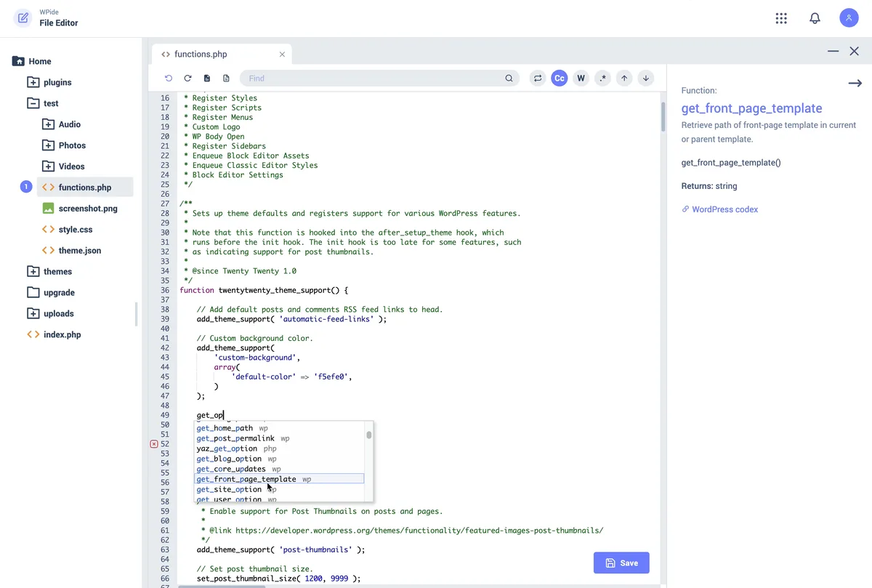Image resolution: width=872 pixels, height=588 pixels.
Task: Open theme.json in the file tree
Action: click(71, 251)
